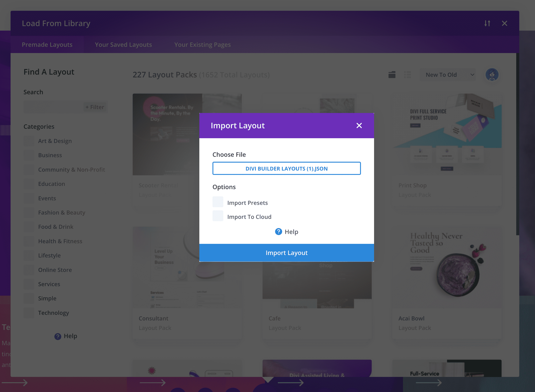This screenshot has width=535, height=392.
Task: Check the Art & Design category
Action: click(29, 141)
